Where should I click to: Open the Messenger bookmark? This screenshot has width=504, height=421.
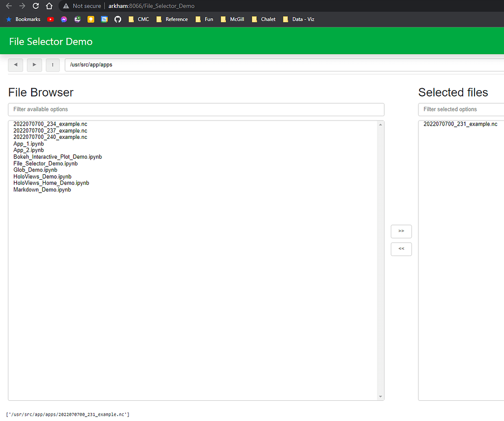(x=63, y=19)
